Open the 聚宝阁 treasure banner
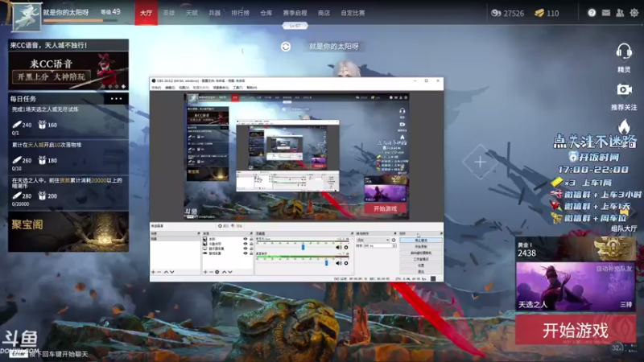644x362 pixels. (68, 232)
